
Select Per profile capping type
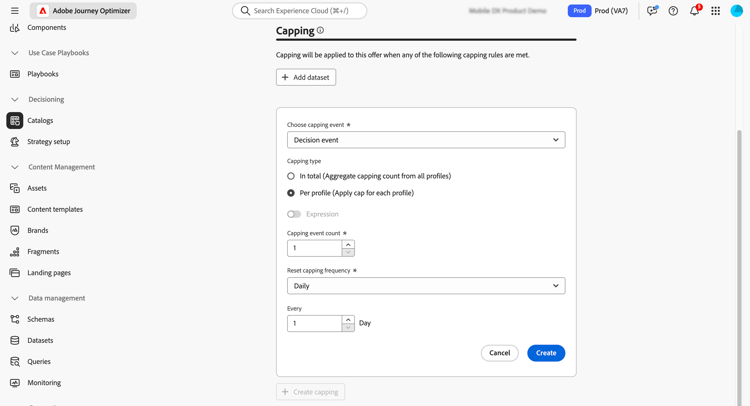pos(291,193)
